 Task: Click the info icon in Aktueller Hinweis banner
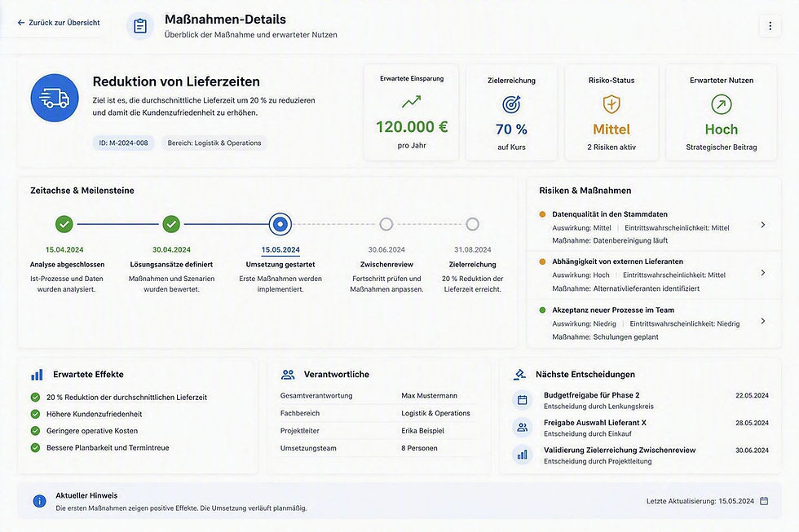point(39,501)
